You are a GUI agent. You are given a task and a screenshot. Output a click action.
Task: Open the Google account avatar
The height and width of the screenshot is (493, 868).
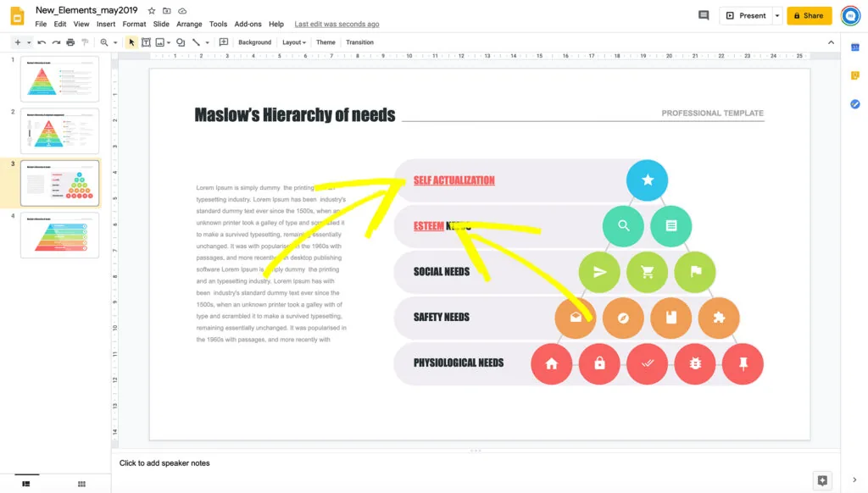tap(851, 15)
